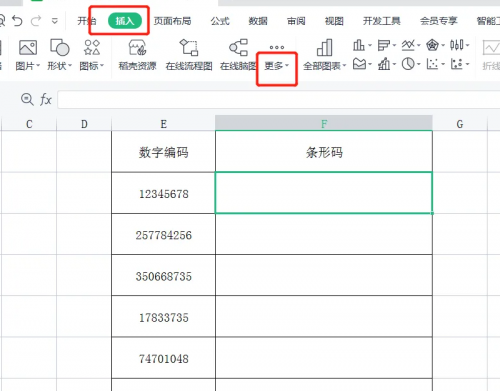Expand the quick access toolbar dropdown
This screenshot has height=391, width=500.
[x=55, y=21]
